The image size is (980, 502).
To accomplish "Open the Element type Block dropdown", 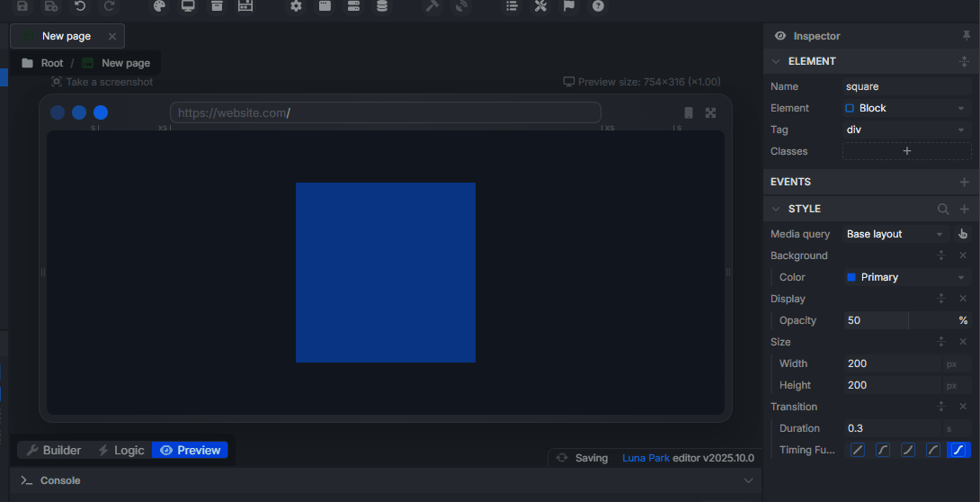I will click(x=906, y=108).
